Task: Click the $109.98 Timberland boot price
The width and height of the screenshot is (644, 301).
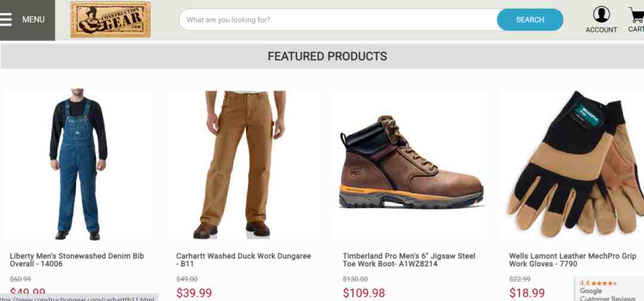Action: pyautogui.click(x=364, y=293)
